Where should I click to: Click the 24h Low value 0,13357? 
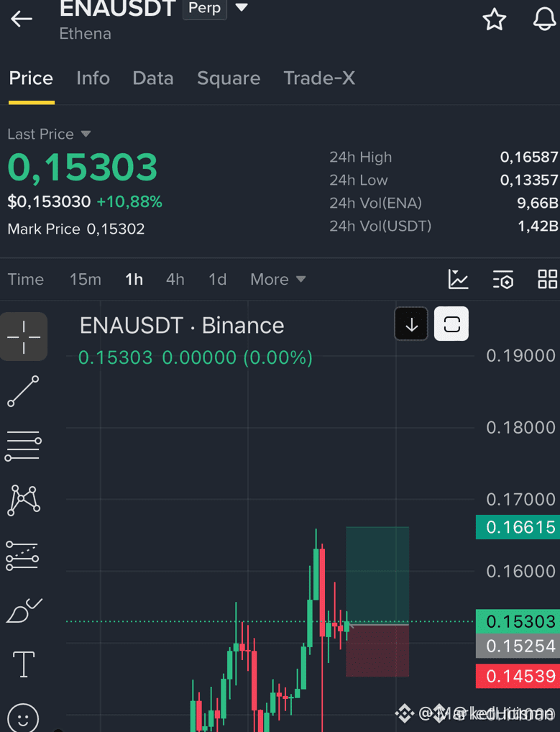click(529, 180)
